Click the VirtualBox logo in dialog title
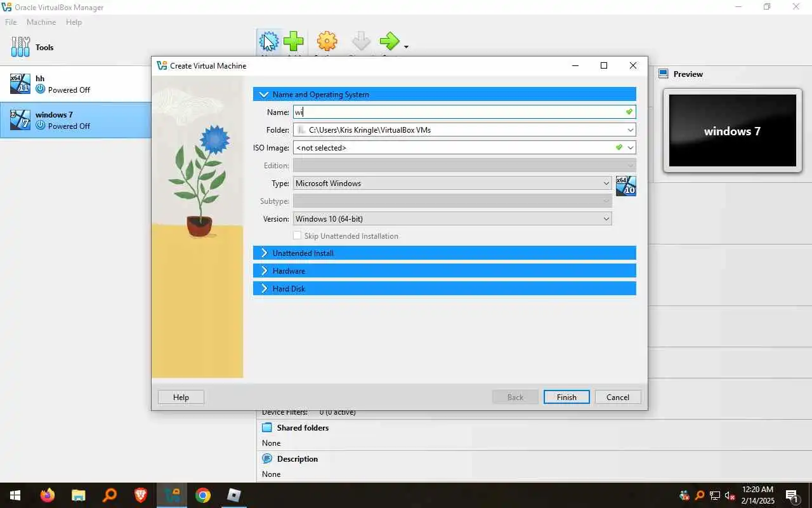Screen dimensions: 812x508 pos(162,65)
